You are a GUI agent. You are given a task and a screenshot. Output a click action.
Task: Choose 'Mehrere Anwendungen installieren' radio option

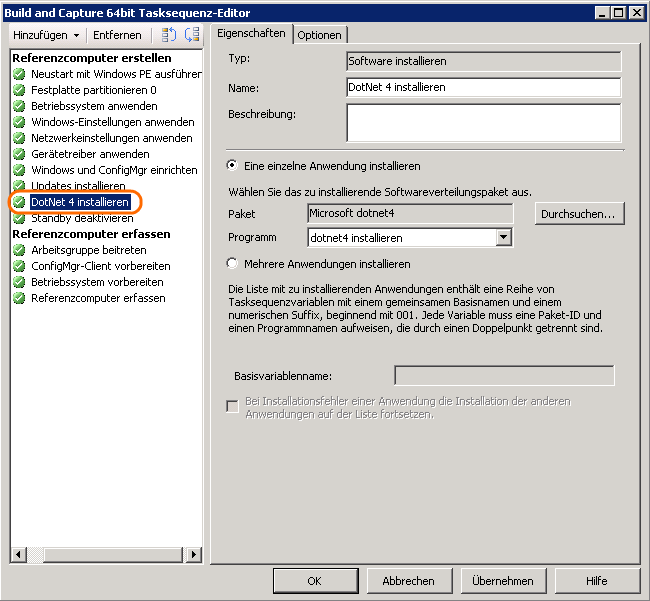[x=233, y=264]
